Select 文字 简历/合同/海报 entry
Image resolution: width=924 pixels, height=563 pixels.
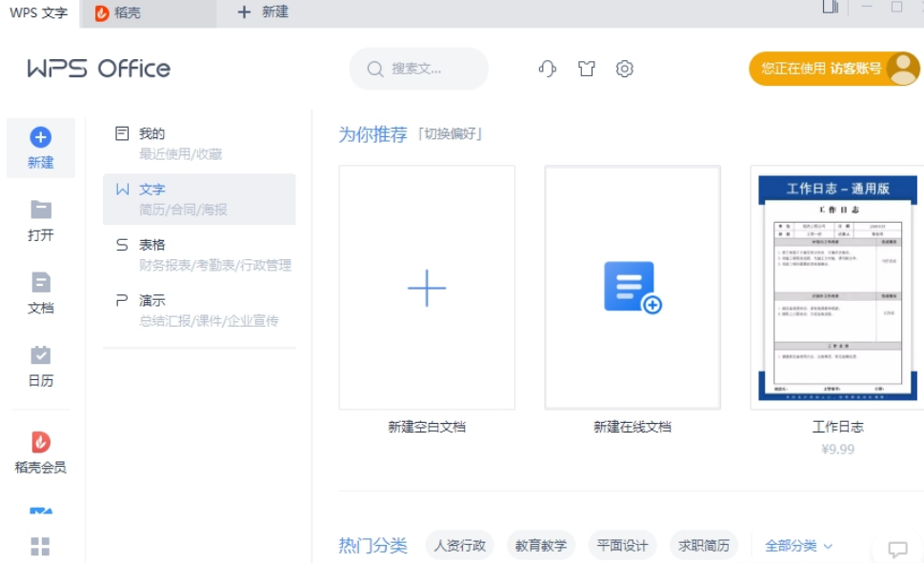point(199,199)
